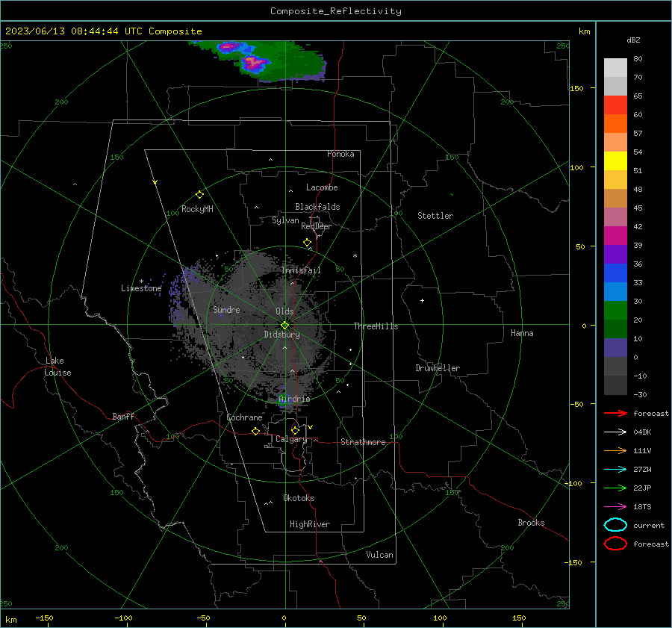672x628 pixels.
Task: Click the 'Limestone' label
Action: coord(141,288)
